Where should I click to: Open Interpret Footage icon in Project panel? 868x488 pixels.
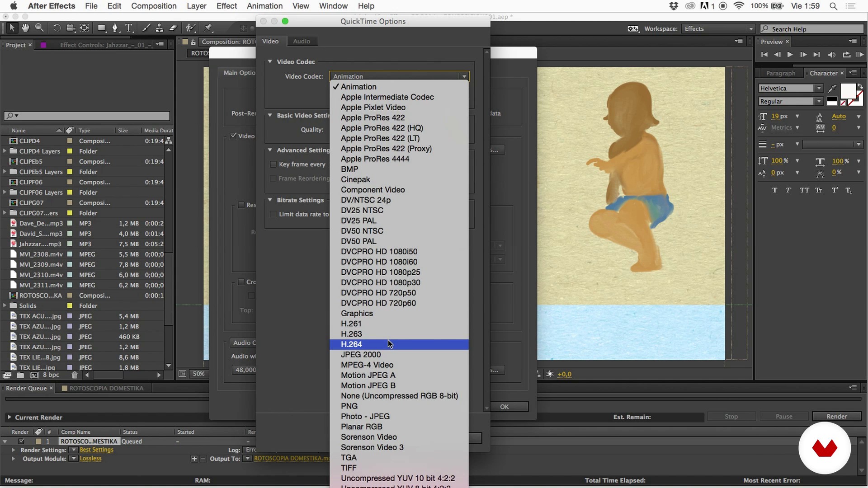(7, 375)
